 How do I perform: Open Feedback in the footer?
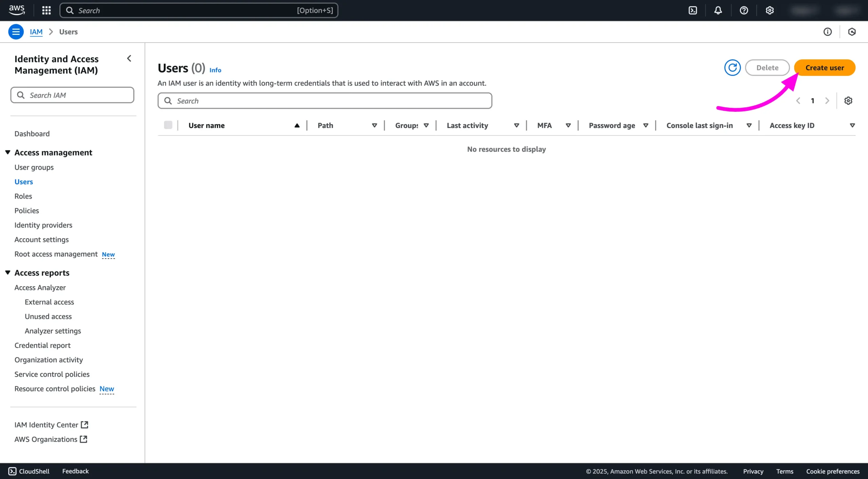[x=76, y=471]
